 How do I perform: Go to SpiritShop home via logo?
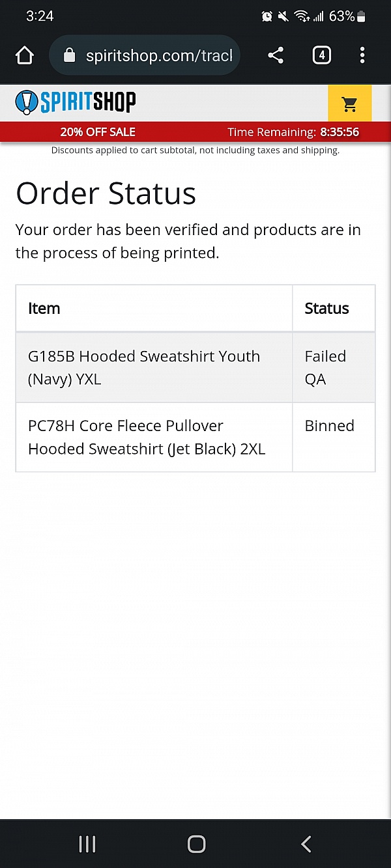pos(76,102)
